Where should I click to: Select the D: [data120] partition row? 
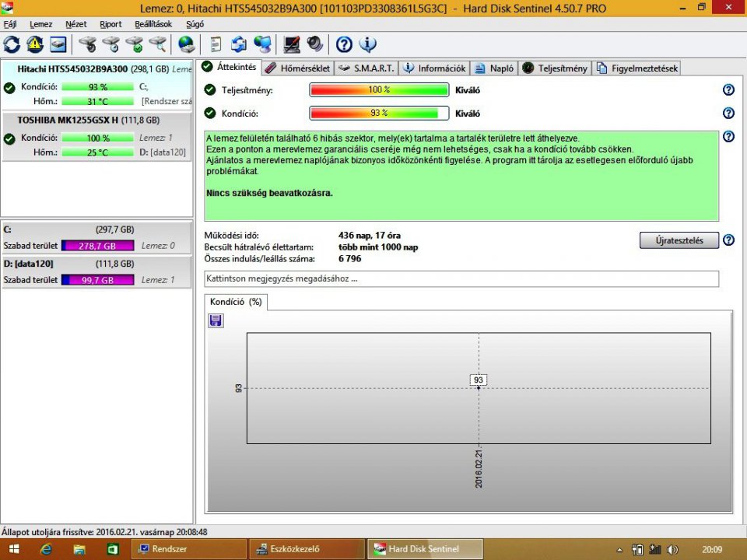pyautogui.click(x=96, y=271)
